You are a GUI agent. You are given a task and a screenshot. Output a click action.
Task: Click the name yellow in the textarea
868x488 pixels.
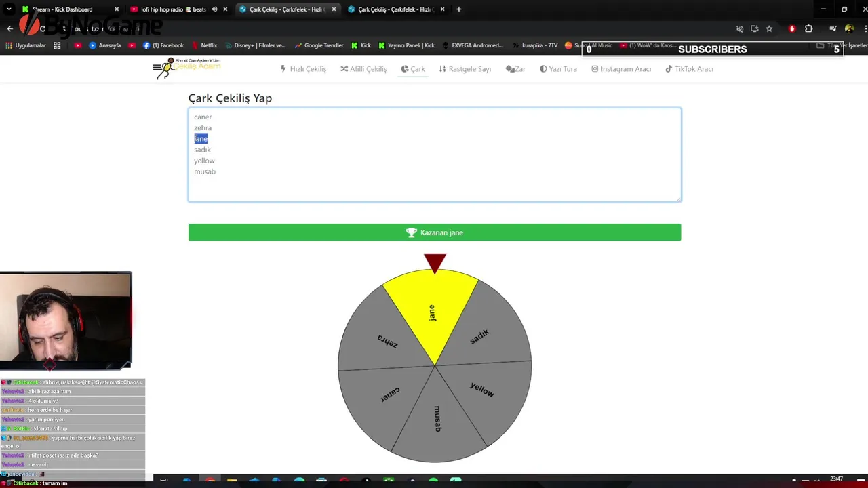204,161
